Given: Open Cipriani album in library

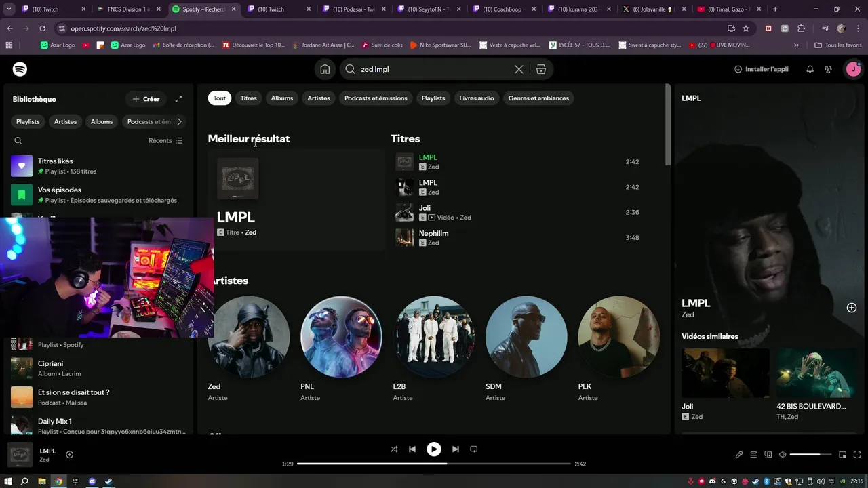Looking at the screenshot, I should (98, 368).
